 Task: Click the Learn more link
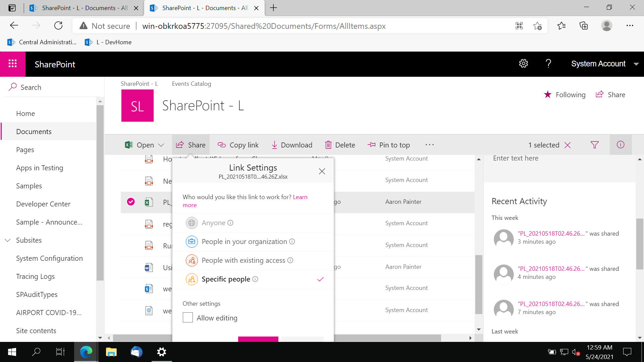[x=245, y=201]
